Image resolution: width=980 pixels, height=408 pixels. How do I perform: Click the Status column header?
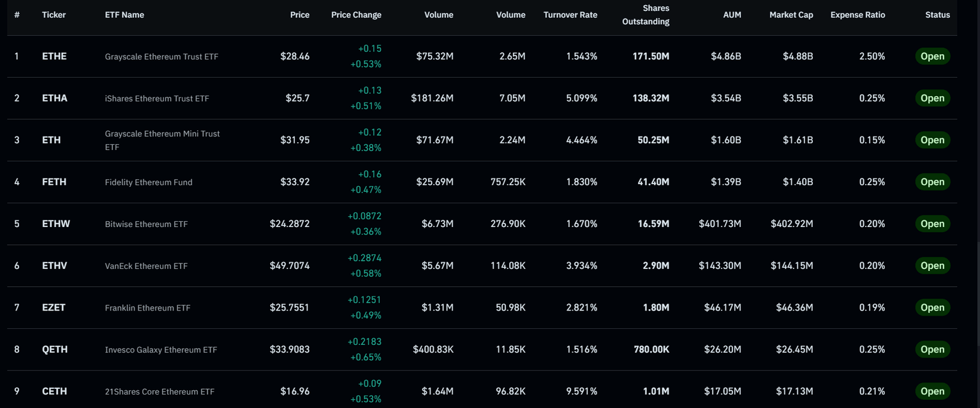(x=937, y=15)
